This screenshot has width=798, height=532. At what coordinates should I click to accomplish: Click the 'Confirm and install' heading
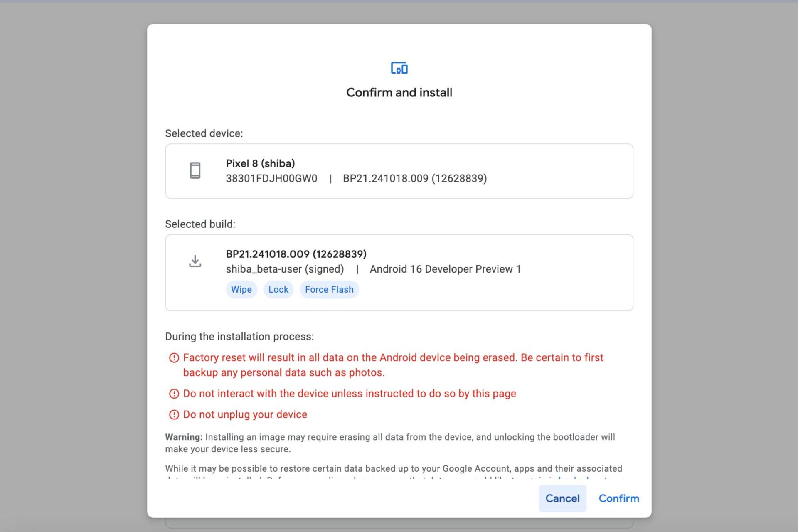point(399,92)
